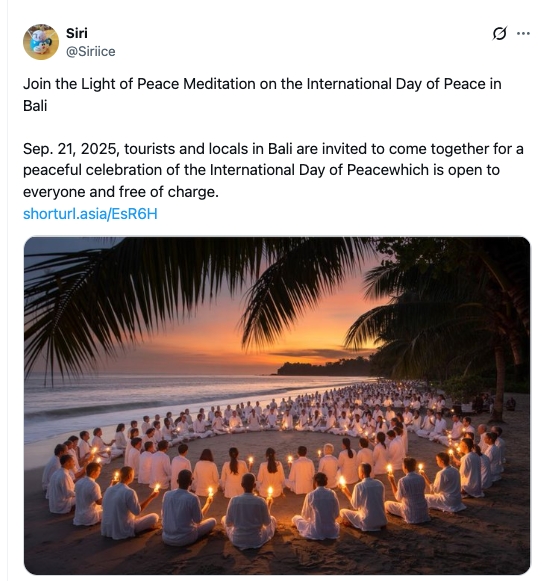Click the 'free of charge' text line
Screen dimensions: 544x581
pos(121,192)
